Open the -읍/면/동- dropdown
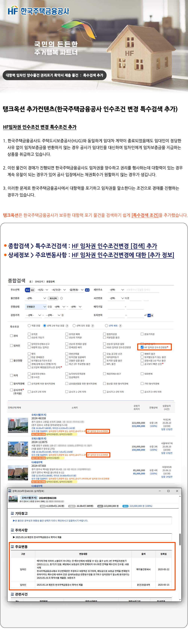The height and width of the screenshot is (644, 188). 76,290
